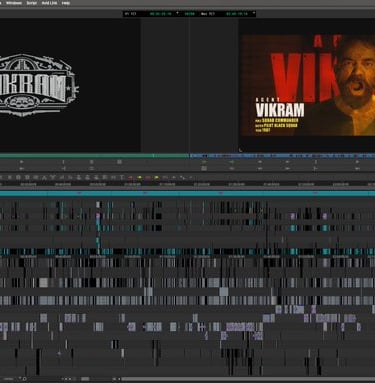Click the green source position bar under the left monitor
The width and height of the screenshot is (375, 383).
coord(94,156)
